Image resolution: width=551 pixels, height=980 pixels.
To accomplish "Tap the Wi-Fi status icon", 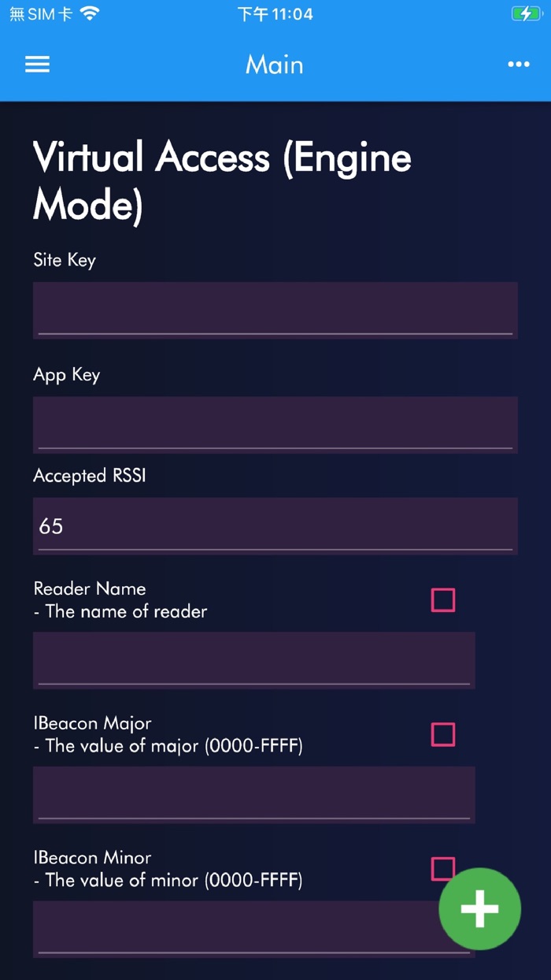I will tap(89, 13).
